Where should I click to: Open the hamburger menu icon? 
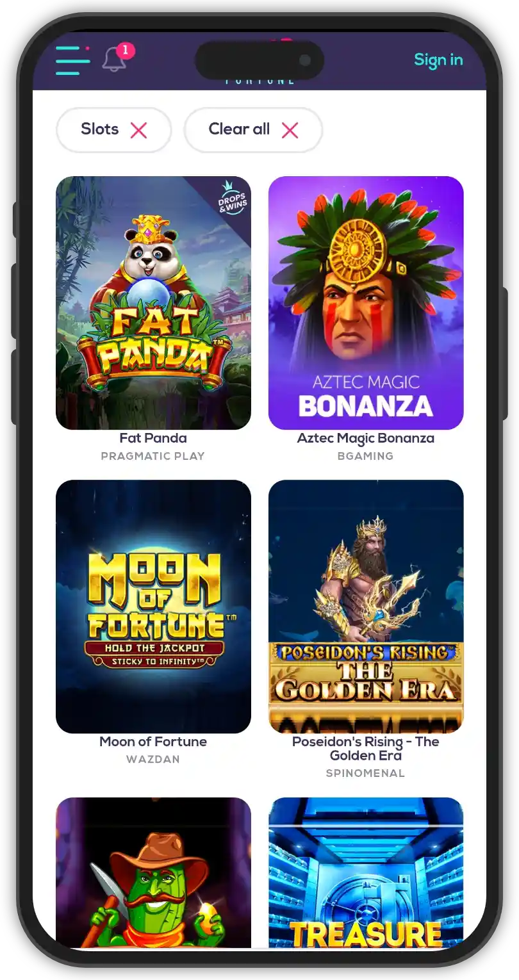(72, 60)
